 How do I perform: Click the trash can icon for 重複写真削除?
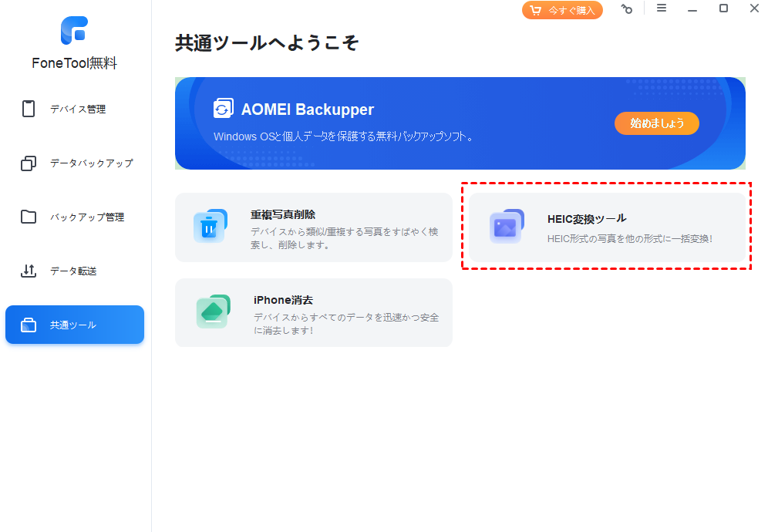tap(211, 227)
